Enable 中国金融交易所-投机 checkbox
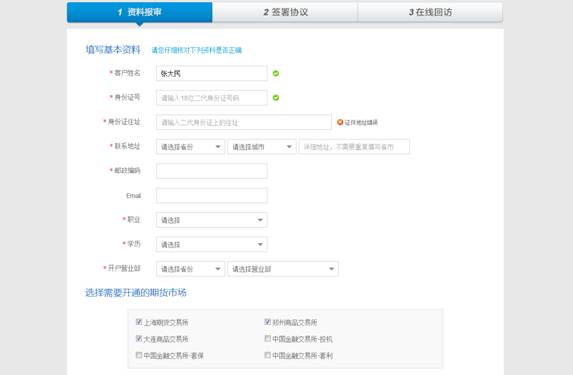Viewport: 573px width, 375px height. 267,338
